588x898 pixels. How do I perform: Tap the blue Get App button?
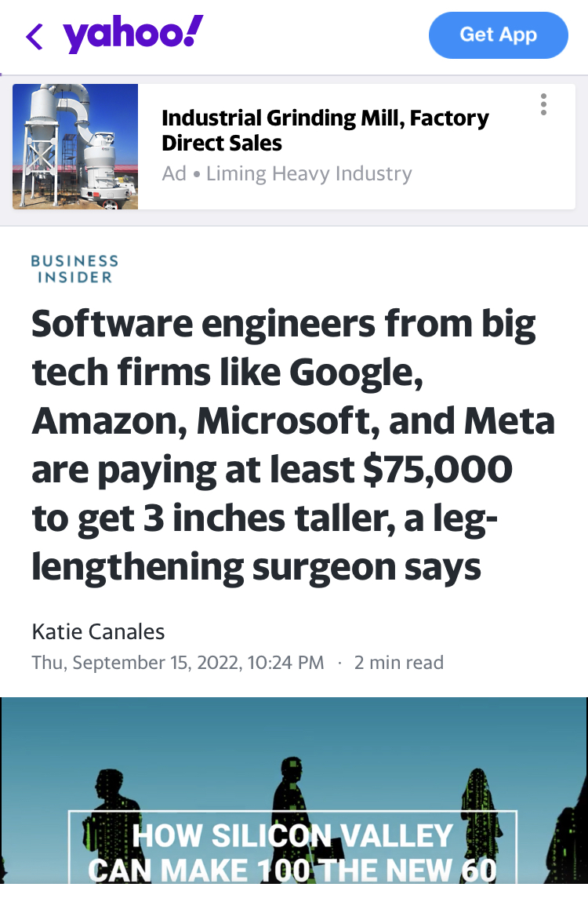(498, 35)
